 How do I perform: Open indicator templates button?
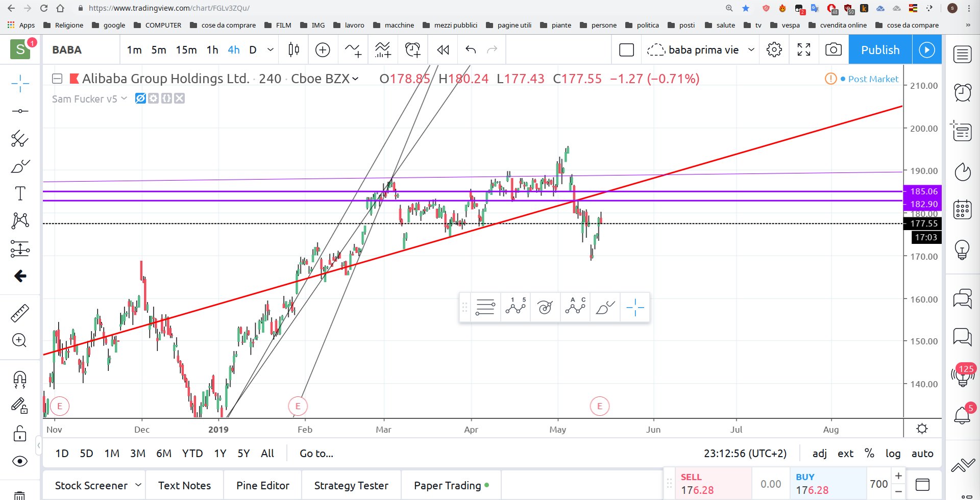click(x=383, y=49)
